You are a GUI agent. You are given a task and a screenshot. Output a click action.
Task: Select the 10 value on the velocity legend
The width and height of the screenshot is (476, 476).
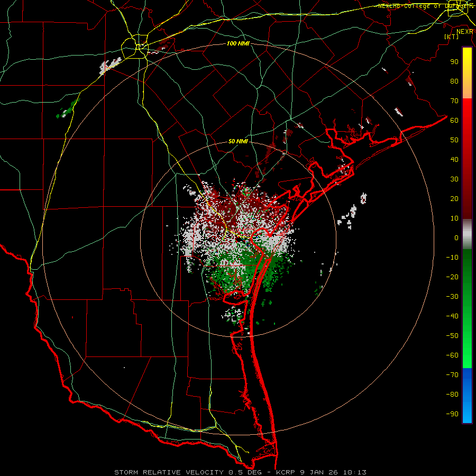coord(454,218)
